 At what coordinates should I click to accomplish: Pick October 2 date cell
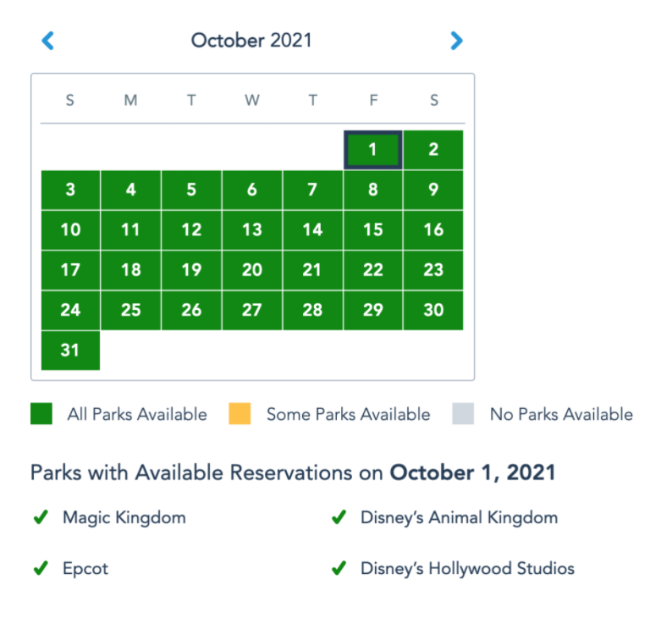point(433,151)
